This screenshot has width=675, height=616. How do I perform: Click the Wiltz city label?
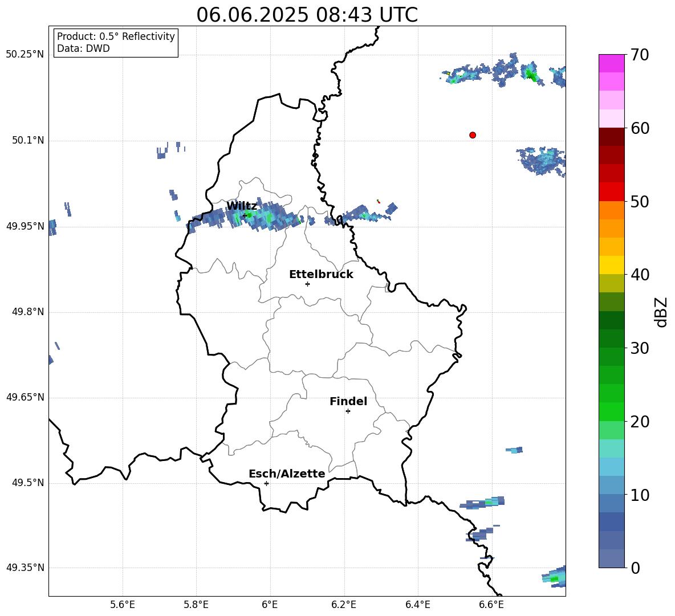(242, 206)
